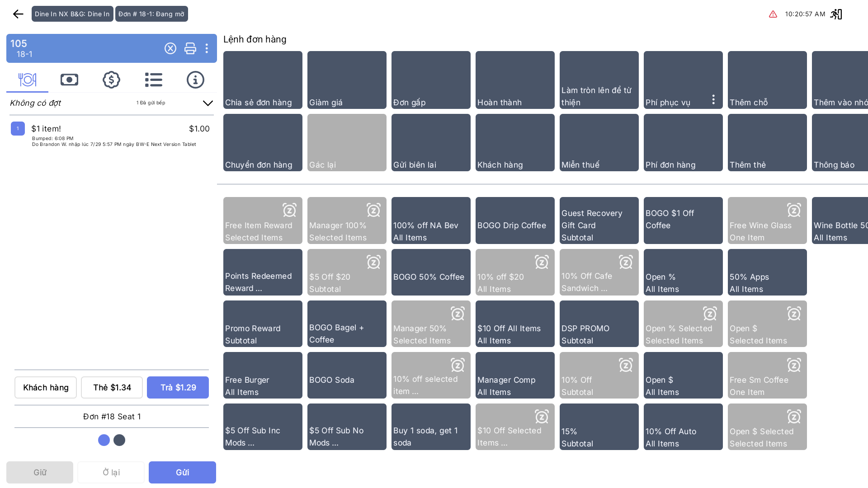The height and width of the screenshot is (488, 868).
Task: Click the Trả $1.29 pay button
Action: (x=178, y=387)
